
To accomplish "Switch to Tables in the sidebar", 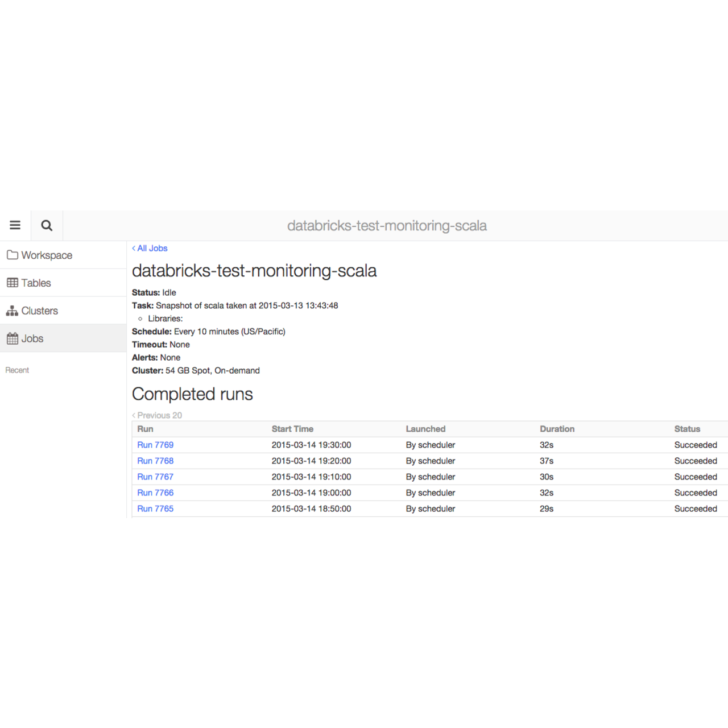I will click(35, 283).
